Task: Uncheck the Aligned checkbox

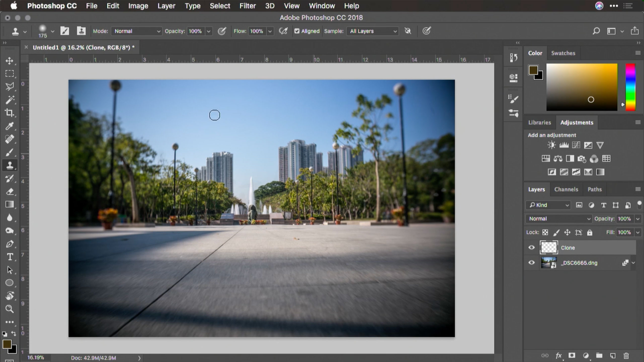Action: (x=297, y=31)
